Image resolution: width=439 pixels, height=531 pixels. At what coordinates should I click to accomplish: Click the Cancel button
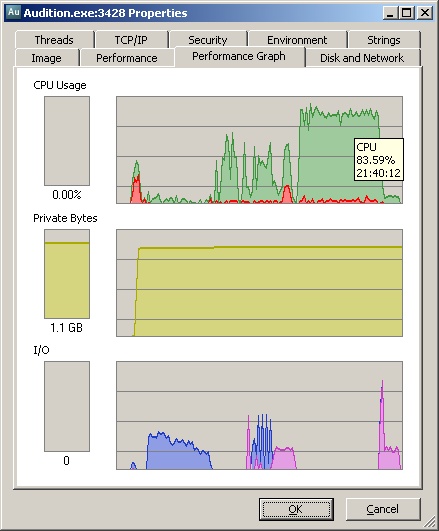(383, 509)
